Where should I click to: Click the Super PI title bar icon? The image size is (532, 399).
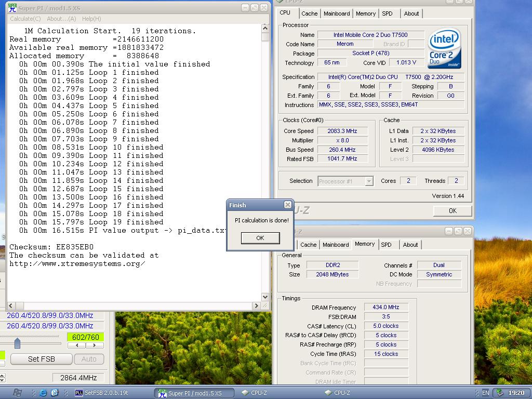pyautogui.click(x=12, y=8)
